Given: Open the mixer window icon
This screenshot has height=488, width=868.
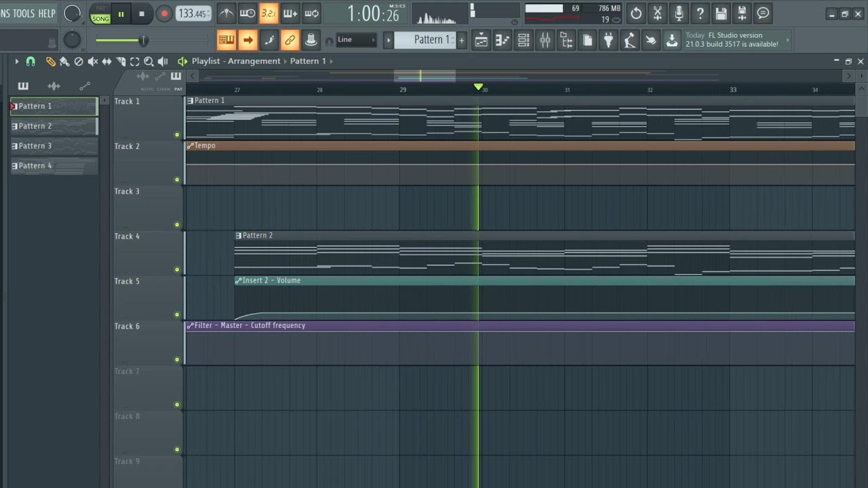Looking at the screenshot, I should pyautogui.click(x=545, y=40).
